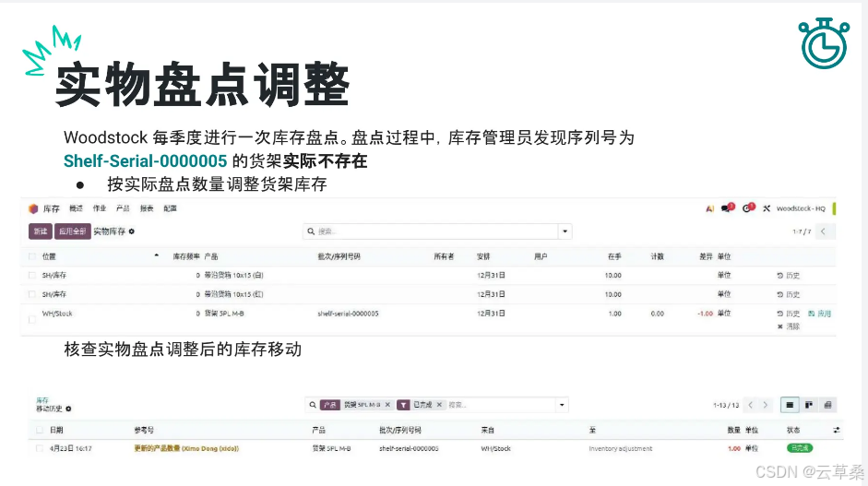Viewport: 868px width, 486px height.
Task: Click the debug tools wrench icon
Action: 767,208
